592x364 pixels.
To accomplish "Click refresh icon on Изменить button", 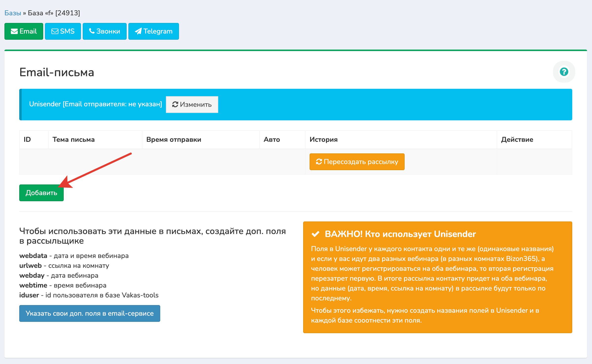I will [x=175, y=105].
